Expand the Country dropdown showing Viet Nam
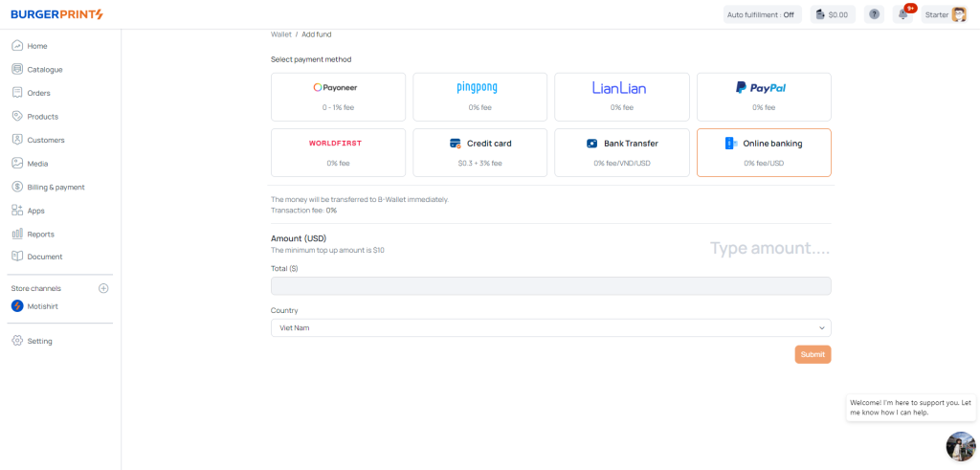Screen dimensions: 980x470 550,328
